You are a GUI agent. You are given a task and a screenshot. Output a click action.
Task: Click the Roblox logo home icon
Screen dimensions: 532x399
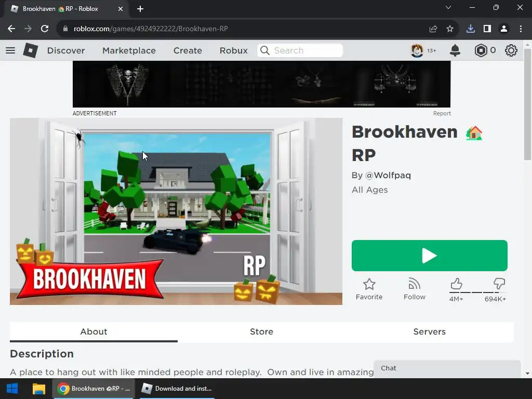[31, 50]
